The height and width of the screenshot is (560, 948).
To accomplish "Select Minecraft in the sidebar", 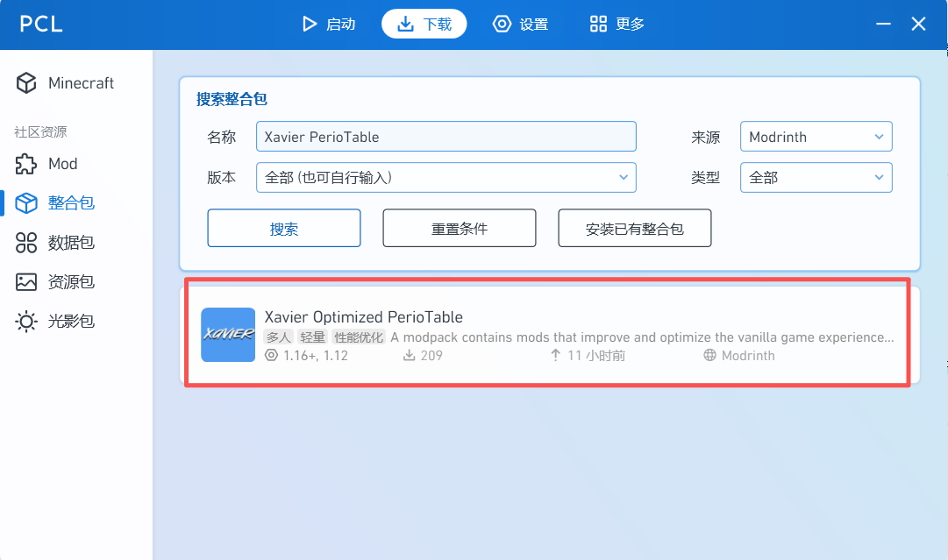I will pos(76,82).
